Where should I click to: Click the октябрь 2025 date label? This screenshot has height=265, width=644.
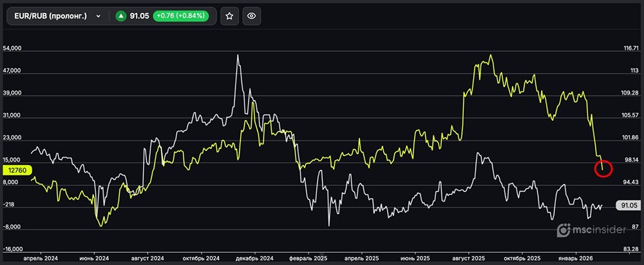[522, 258]
